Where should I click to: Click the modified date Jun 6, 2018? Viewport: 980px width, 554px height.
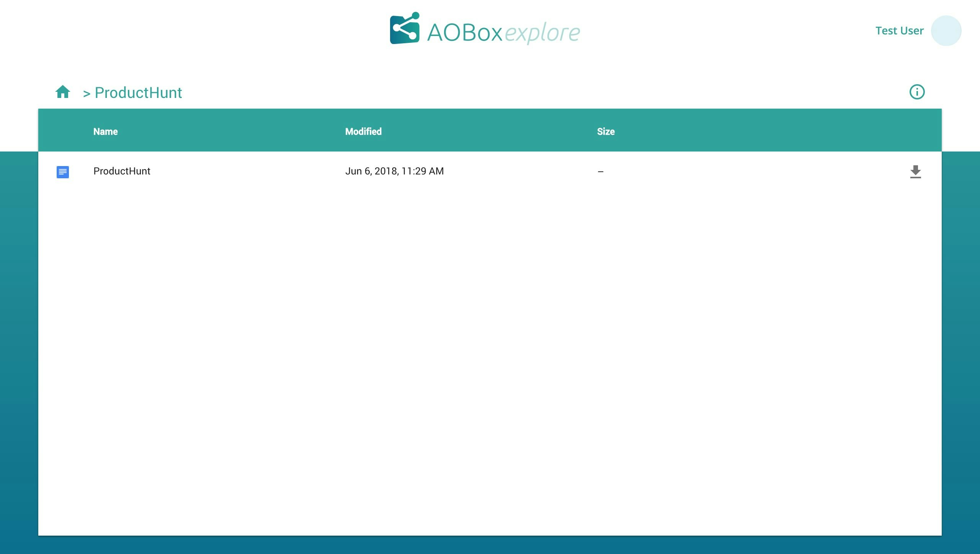point(394,171)
